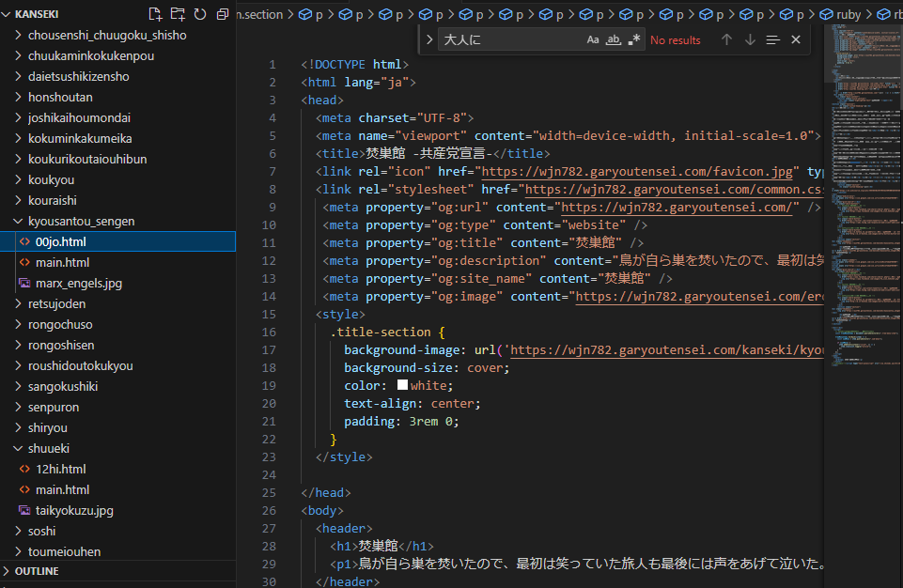
Task: Expand the Replace field chevron
Action: click(429, 39)
